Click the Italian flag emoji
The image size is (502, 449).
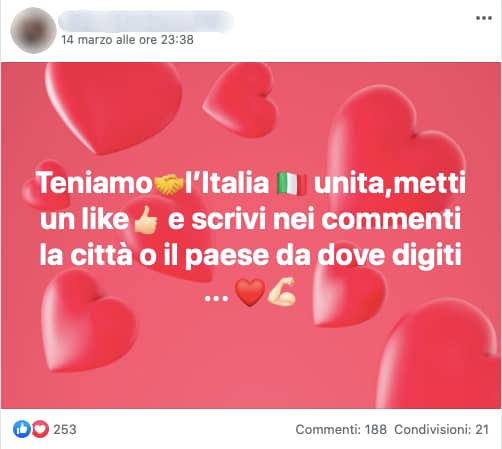pyautogui.click(x=292, y=184)
